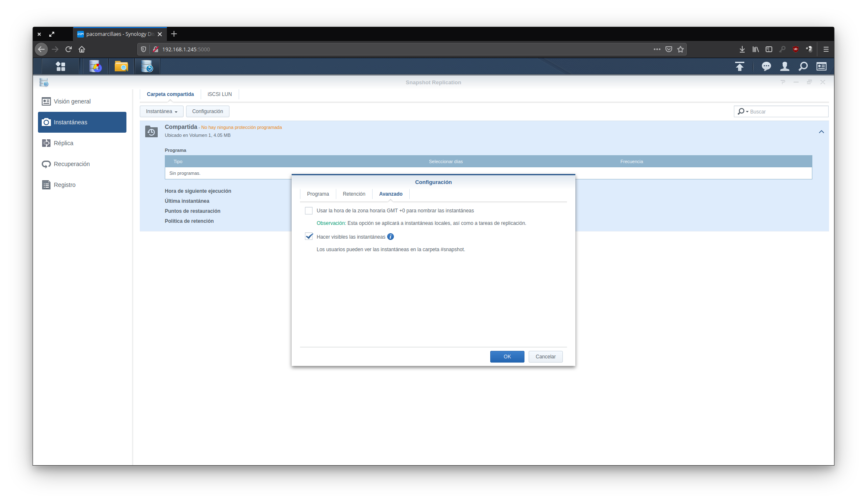Open the DSM notifications chat icon
Screen dimensions: 867x504
click(766, 66)
